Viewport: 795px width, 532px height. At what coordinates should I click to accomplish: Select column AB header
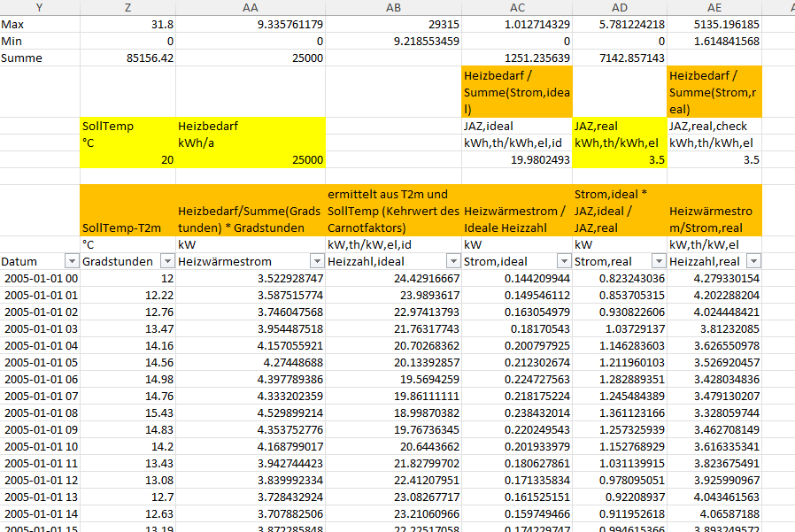pyautogui.click(x=393, y=7)
